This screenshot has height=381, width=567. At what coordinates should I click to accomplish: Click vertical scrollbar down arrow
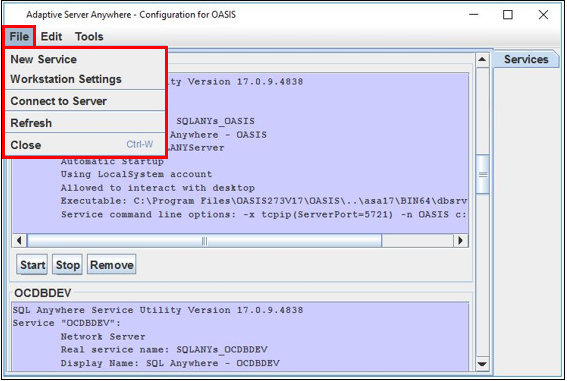tap(482, 364)
